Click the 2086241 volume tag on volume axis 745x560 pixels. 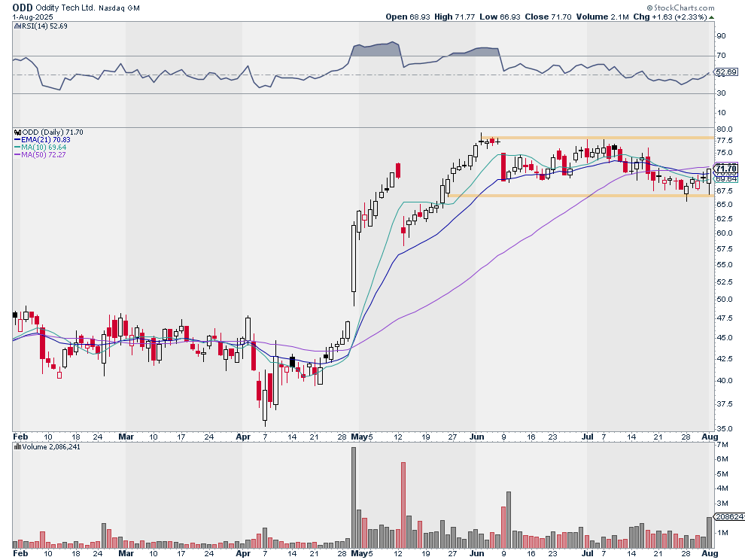click(730, 517)
